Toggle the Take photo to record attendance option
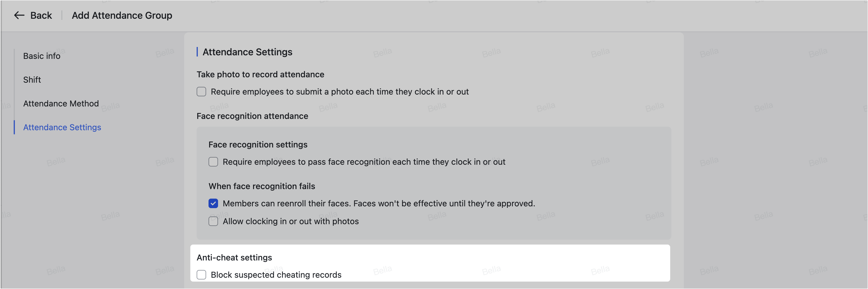The image size is (868, 289). tap(201, 91)
